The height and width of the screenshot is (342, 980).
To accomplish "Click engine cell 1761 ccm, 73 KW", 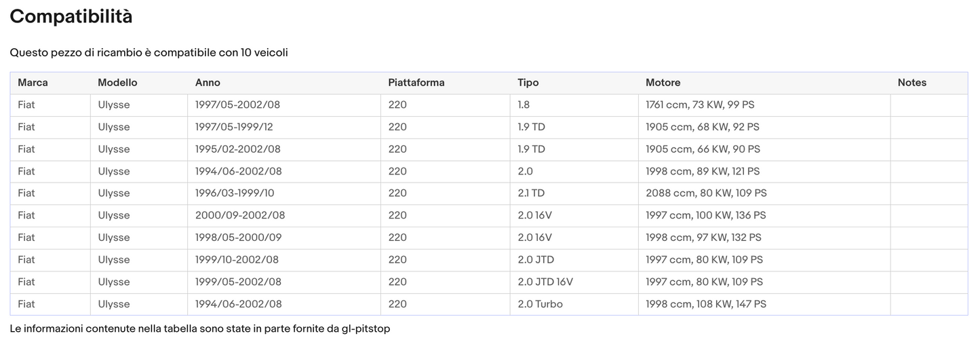I will [700, 105].
